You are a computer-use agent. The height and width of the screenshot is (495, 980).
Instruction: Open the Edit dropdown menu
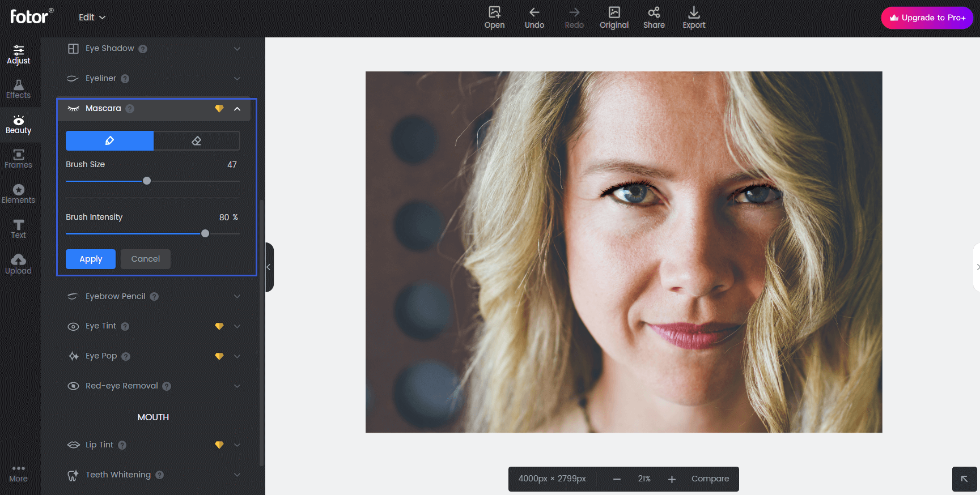[92, 17]
